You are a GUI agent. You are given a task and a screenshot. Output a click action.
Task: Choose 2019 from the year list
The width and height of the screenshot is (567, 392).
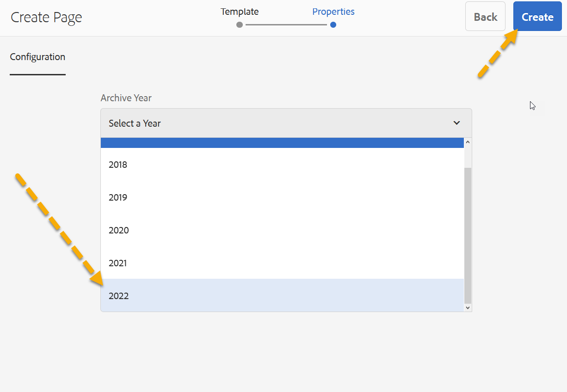pos(118,197)
